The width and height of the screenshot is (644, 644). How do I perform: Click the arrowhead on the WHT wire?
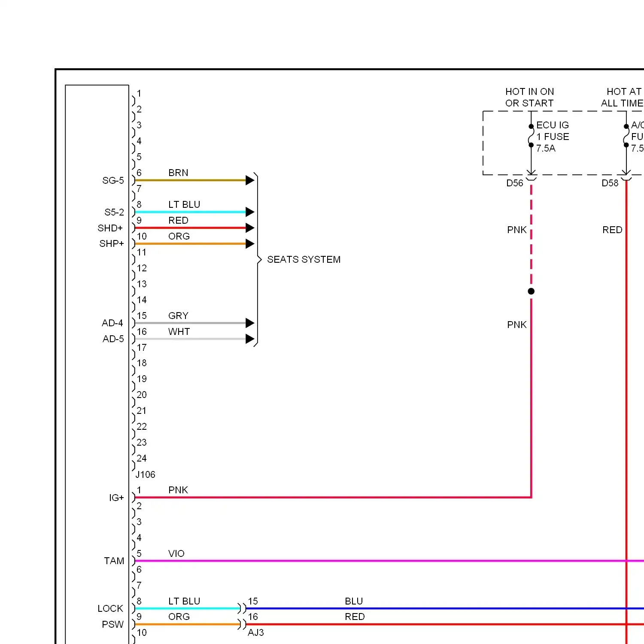point(250,339)
